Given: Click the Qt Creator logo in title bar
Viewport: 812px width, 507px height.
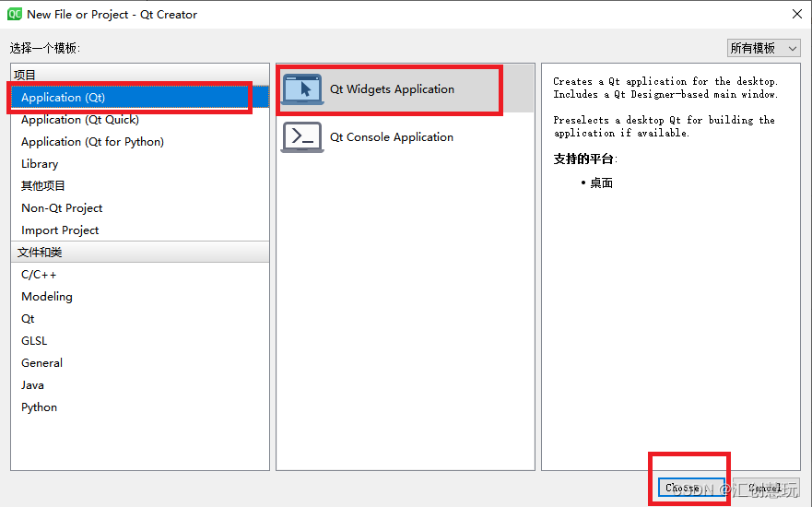Looking at the screenshot, I should pyautogui.click(x=15, y=14).
